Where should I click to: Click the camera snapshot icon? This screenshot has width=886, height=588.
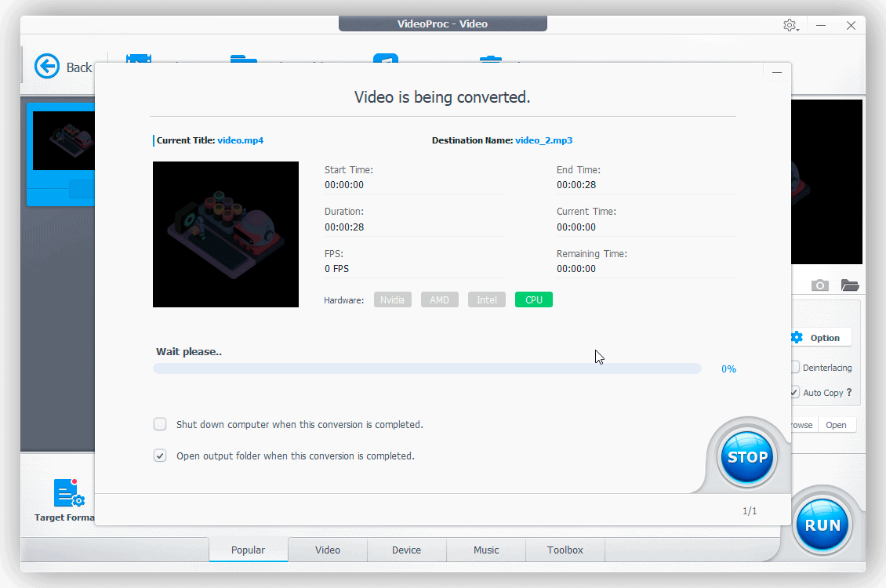click(820, 285)
